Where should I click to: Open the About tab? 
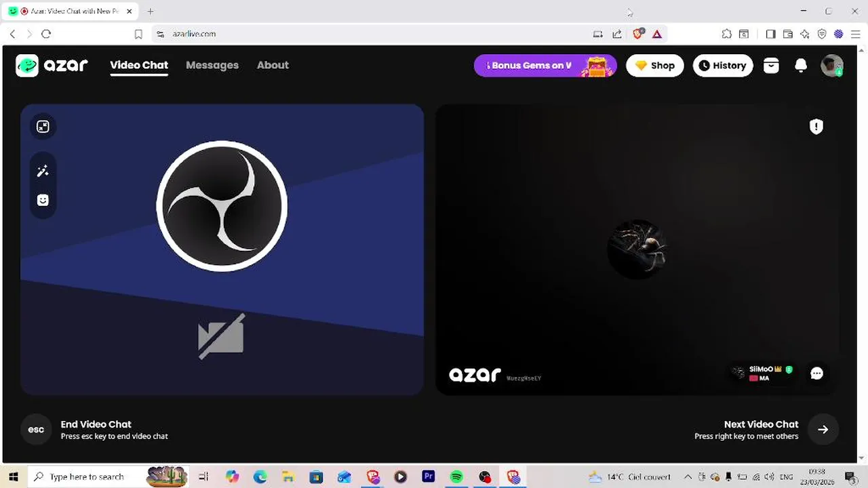click(273, 65)
